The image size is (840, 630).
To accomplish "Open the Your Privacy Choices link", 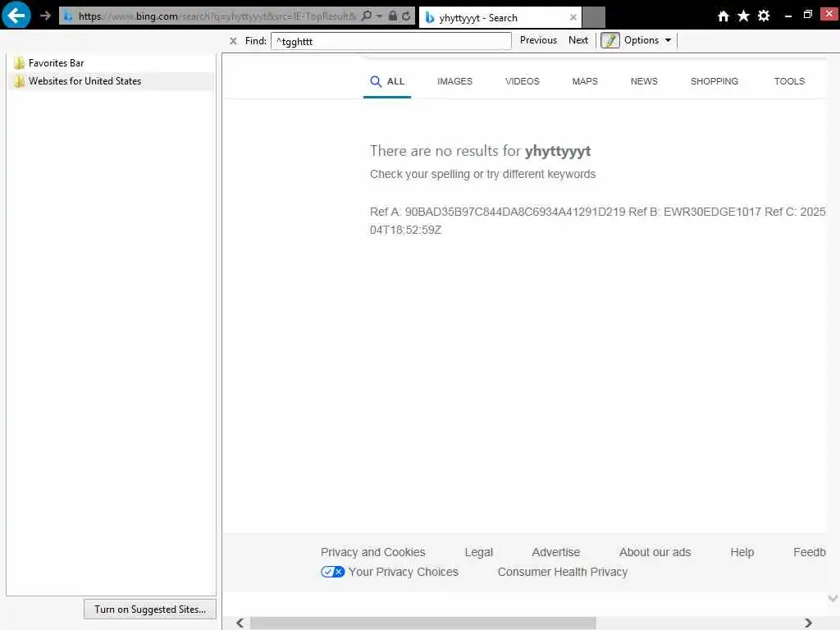I will point(404,572).
